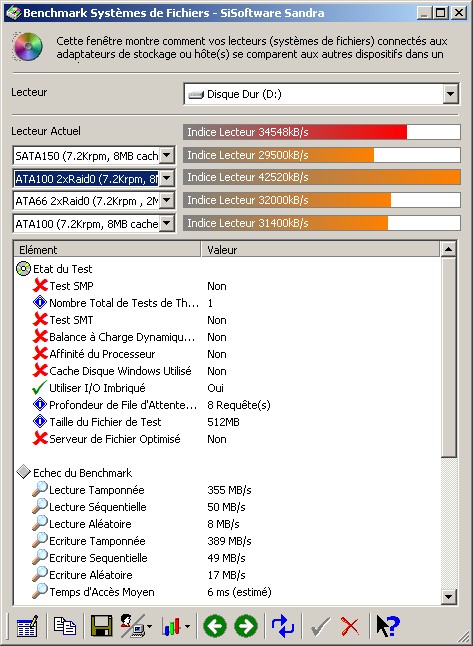Click the 50 MB/s value
This screenshot has width=473, height=646.
[226, 507]
